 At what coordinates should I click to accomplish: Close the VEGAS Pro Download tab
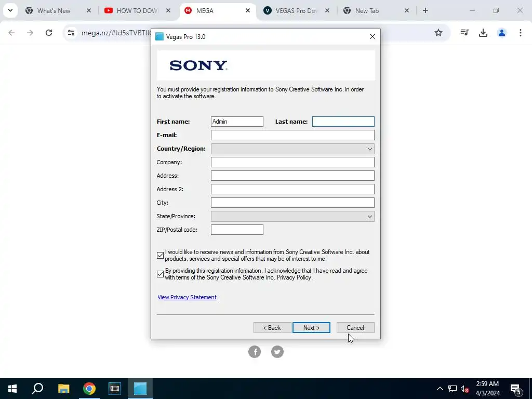327,10
